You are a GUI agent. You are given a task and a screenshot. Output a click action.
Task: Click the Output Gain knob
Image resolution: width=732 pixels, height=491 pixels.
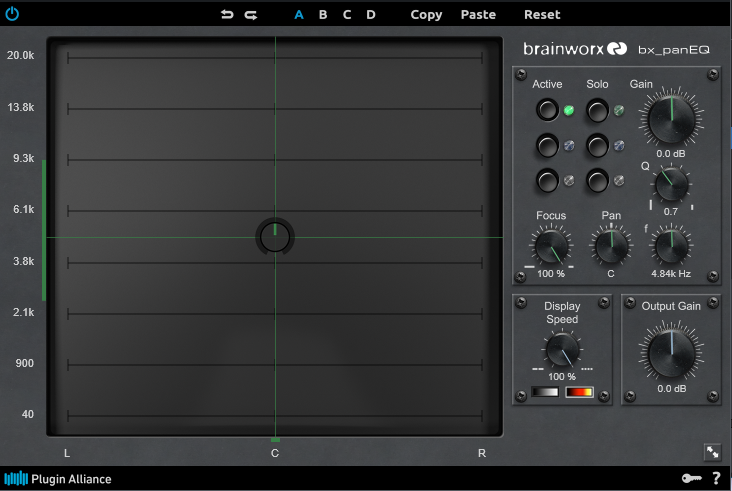[x=671, y=351]
